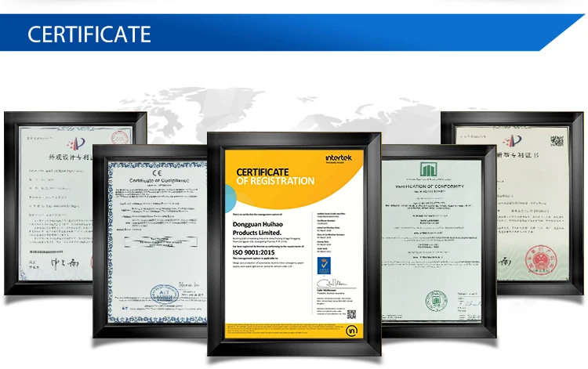Click the CE mark on compliance certificate
Viewport: 588px width, 369px height.
[157, 173]
